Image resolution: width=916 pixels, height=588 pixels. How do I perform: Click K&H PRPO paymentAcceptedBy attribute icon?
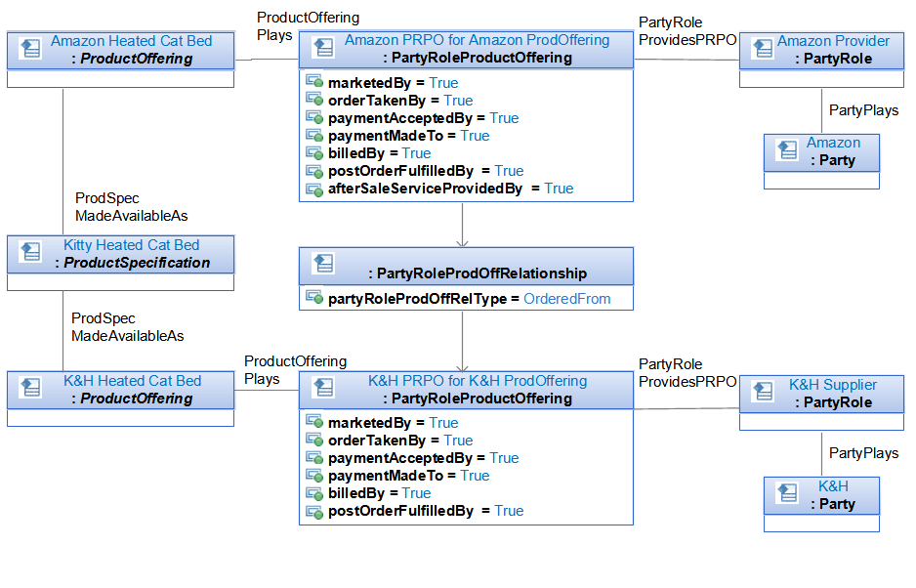point(314,458)
